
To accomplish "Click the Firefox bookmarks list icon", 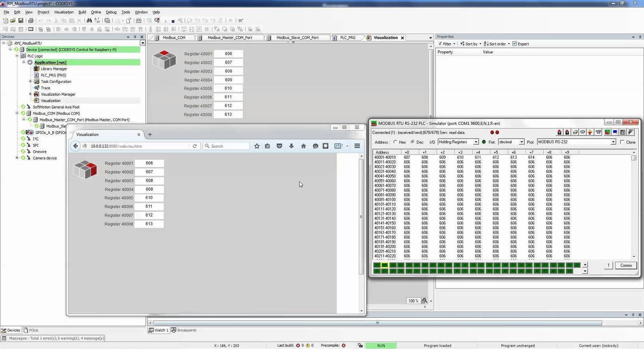I will pos(268,146).
